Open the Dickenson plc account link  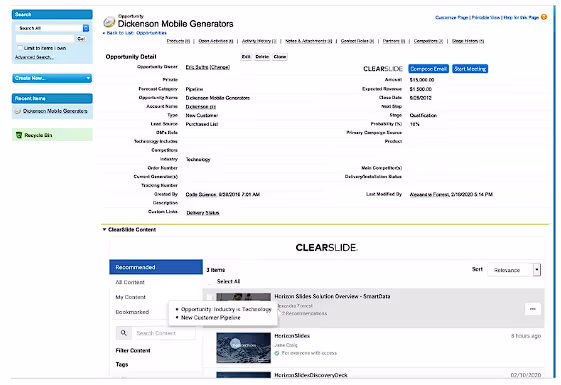coord(200,107)
